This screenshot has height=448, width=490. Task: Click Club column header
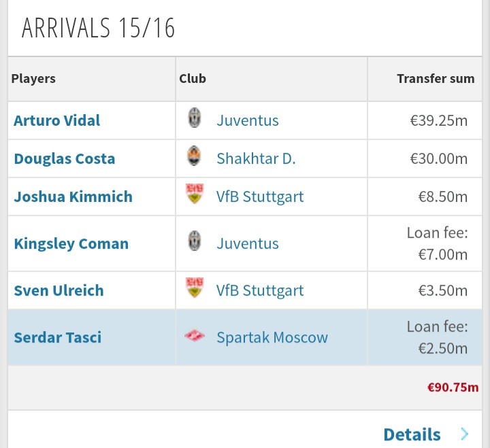point(193,79)
